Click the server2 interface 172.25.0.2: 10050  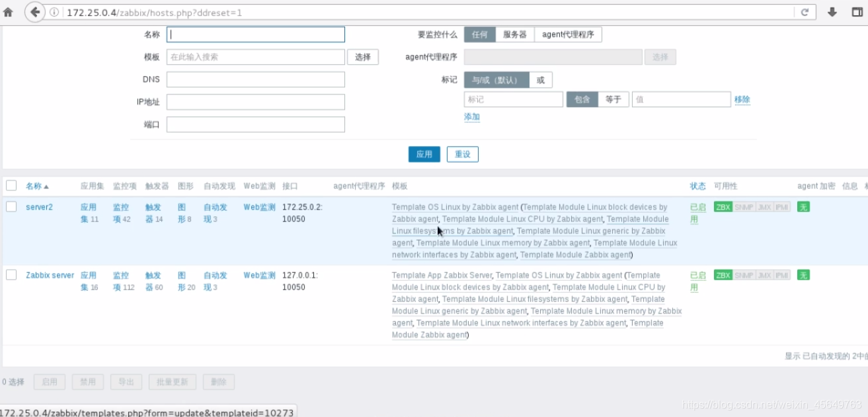(x=302, y=213)
